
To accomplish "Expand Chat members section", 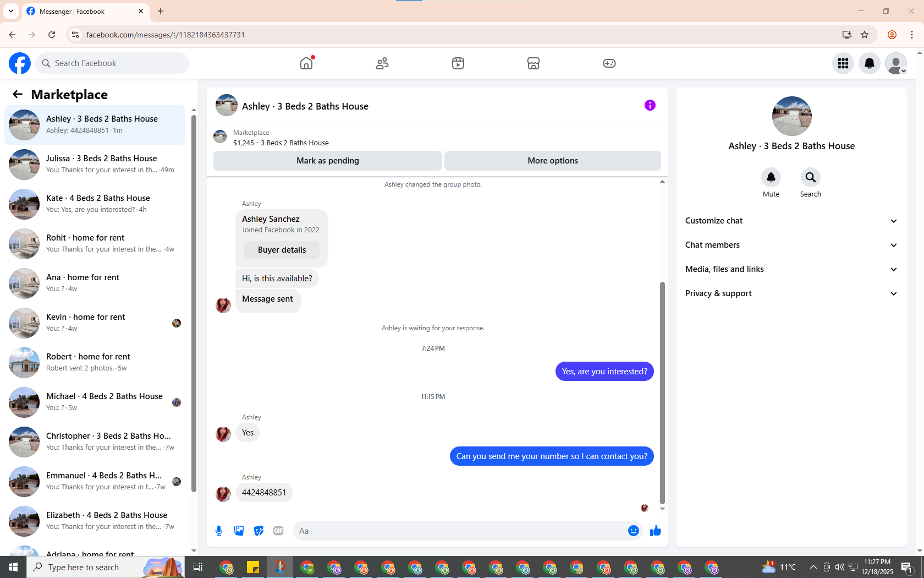I will coord(791,245).
